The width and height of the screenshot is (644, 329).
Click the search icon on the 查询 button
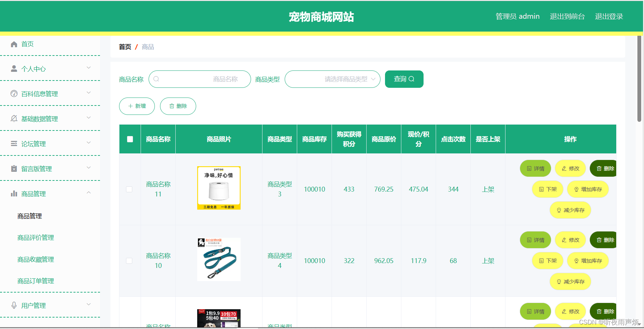(x=411, y=79)
